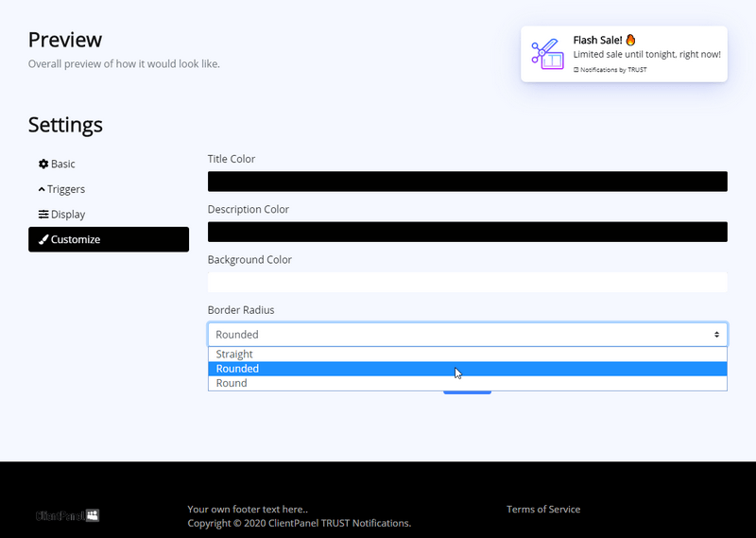This screenshot has height=538, width=756.
Task: Click the gear icon beside Basic
Action: tap(43, 165)
